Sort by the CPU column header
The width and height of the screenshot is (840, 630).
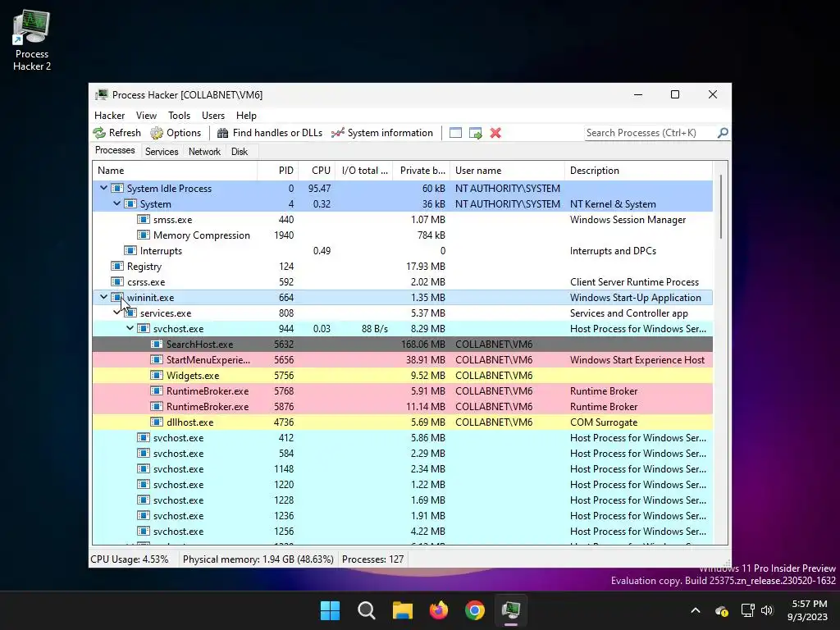[317, 171]
